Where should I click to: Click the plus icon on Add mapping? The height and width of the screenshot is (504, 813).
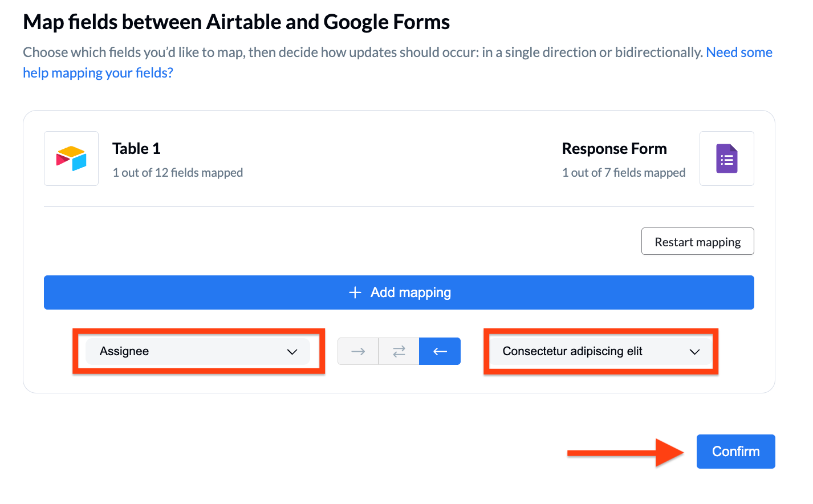click(354, 292)
